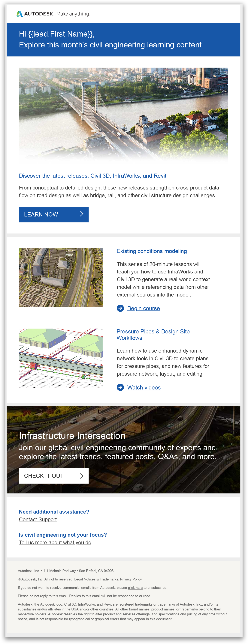This screenshot has width=248, height=644.
Task: Click the Infrastructure Intersection heading
Action: point(72,436)
